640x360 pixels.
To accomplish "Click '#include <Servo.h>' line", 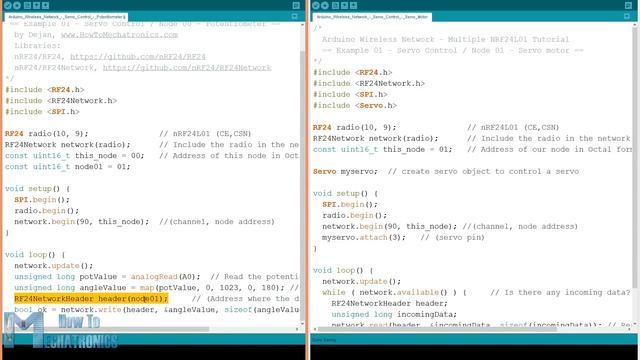I will (355, 105).
